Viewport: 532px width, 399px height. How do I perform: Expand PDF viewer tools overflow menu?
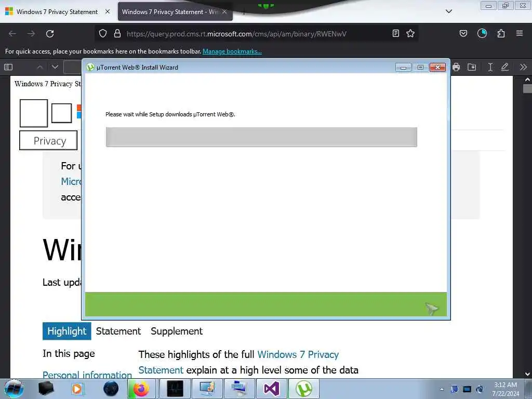click(523, 67)
